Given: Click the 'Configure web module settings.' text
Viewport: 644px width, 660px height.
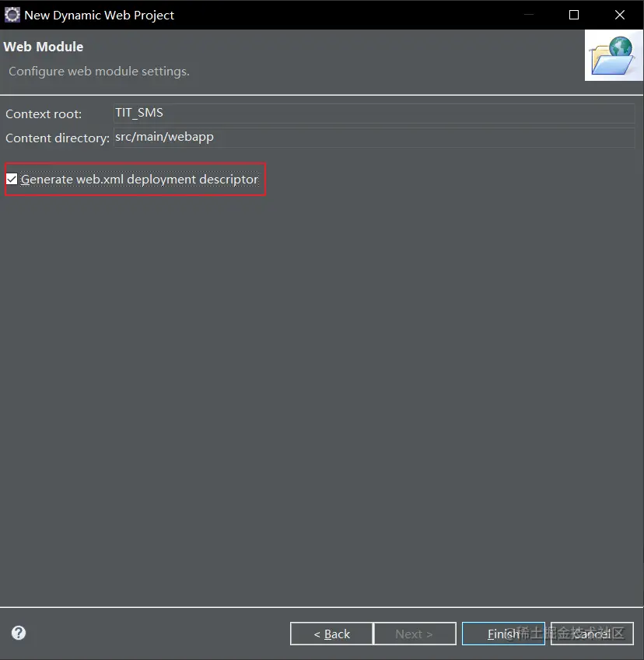Looking at the screenshot, I should (x=99, y=72).
